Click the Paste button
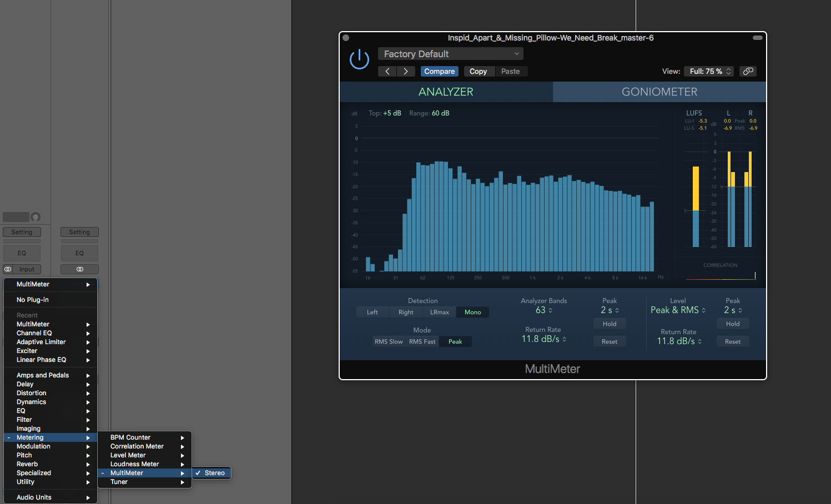 510,71
